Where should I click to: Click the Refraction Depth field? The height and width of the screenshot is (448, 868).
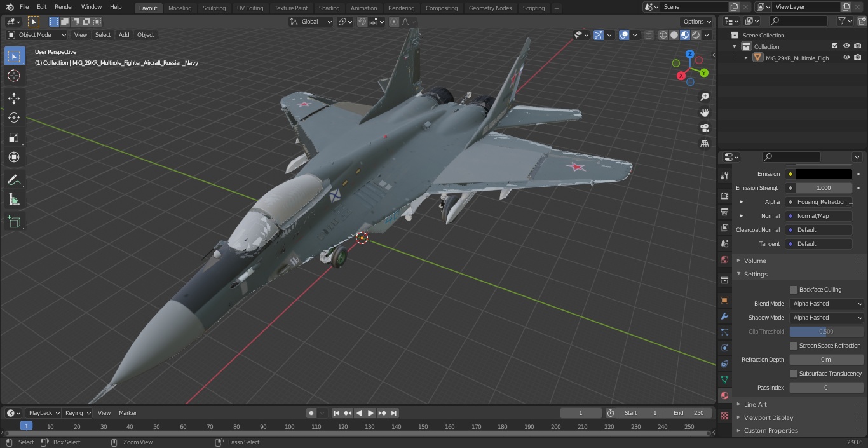click(827, 360)
